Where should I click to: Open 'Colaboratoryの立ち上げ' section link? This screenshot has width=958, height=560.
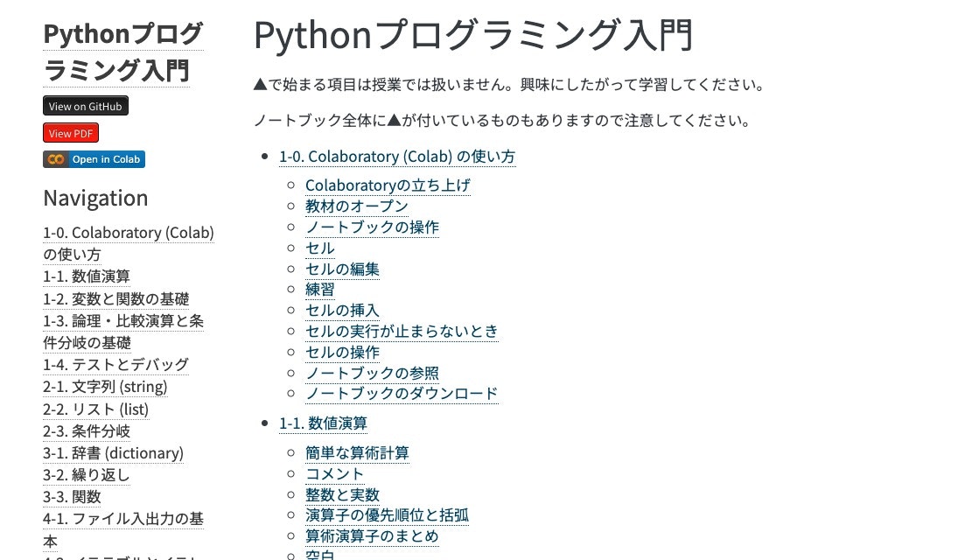tap(388, 185)
